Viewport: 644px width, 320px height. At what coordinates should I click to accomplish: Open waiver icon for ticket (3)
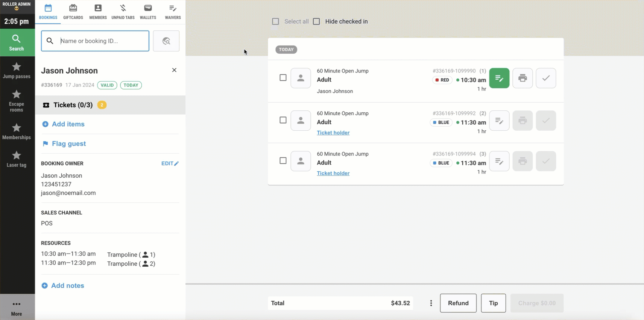[x=499, y=161]
